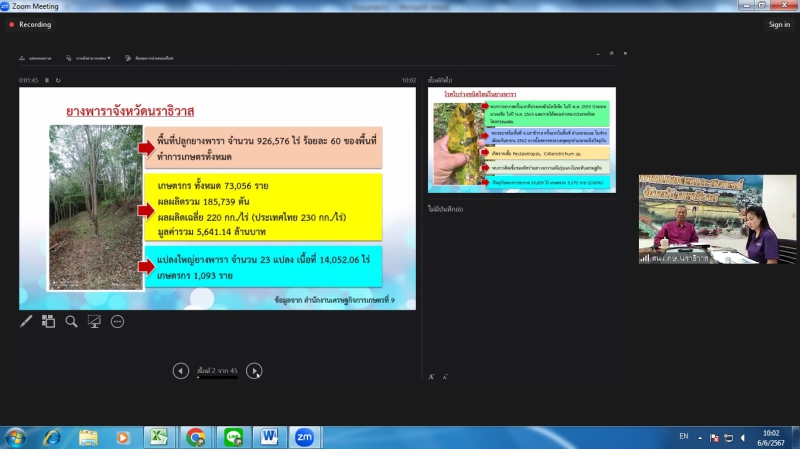800x449 pixels.
Task: Open the see all slides grid view
Action: click(49, 321)
